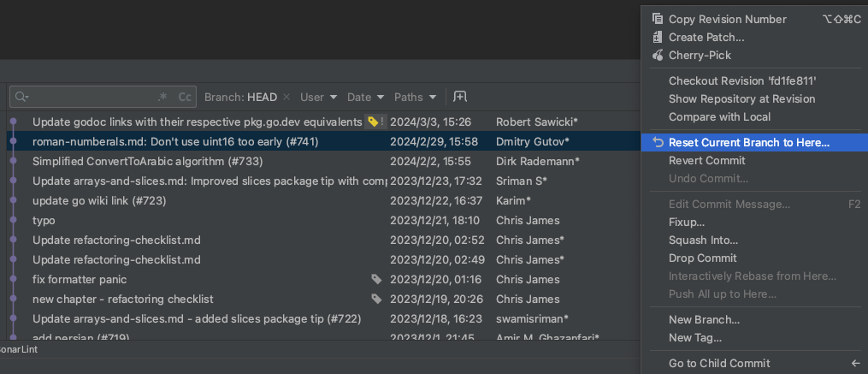Expand the Date filter dropdown
This screenshot has height=374, width=868.
[366, 98]
